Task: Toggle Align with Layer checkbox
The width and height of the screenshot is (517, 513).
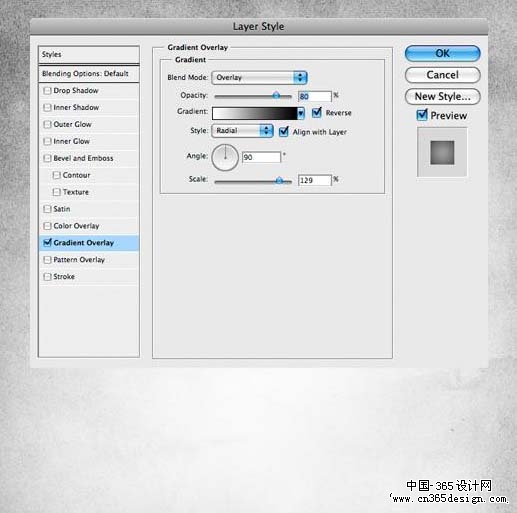Action: click(284, 132)
